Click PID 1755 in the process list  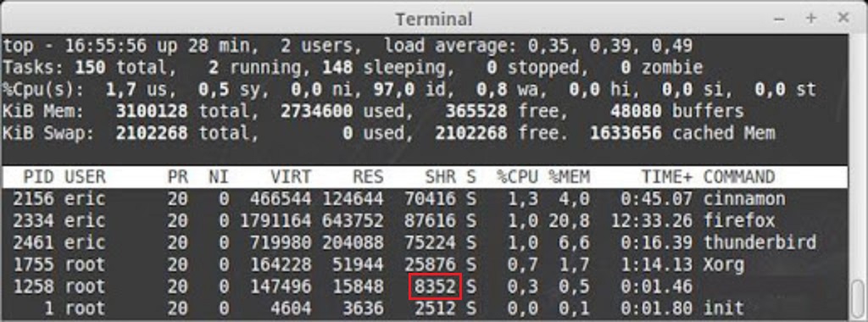(x=34, y=264)
